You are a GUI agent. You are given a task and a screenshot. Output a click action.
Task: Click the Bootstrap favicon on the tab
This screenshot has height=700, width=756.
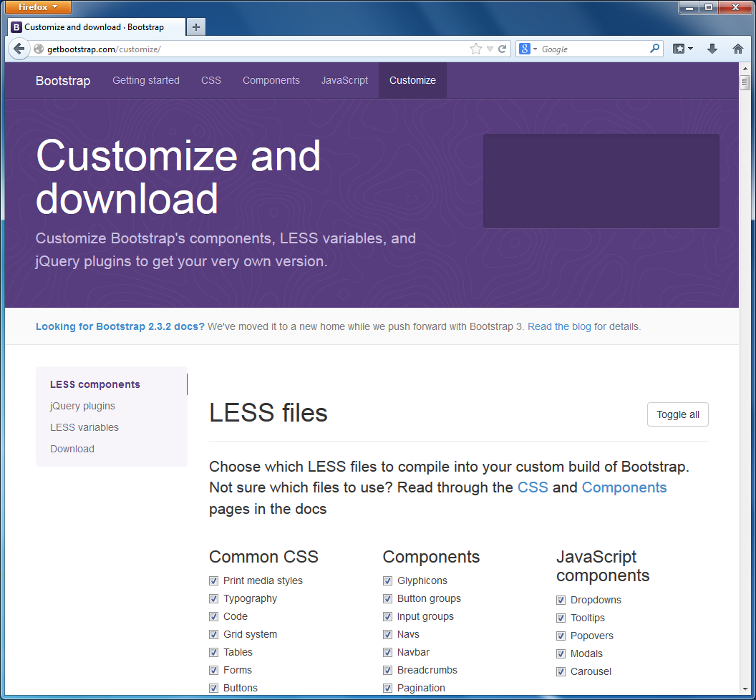(x=16, y=27)
